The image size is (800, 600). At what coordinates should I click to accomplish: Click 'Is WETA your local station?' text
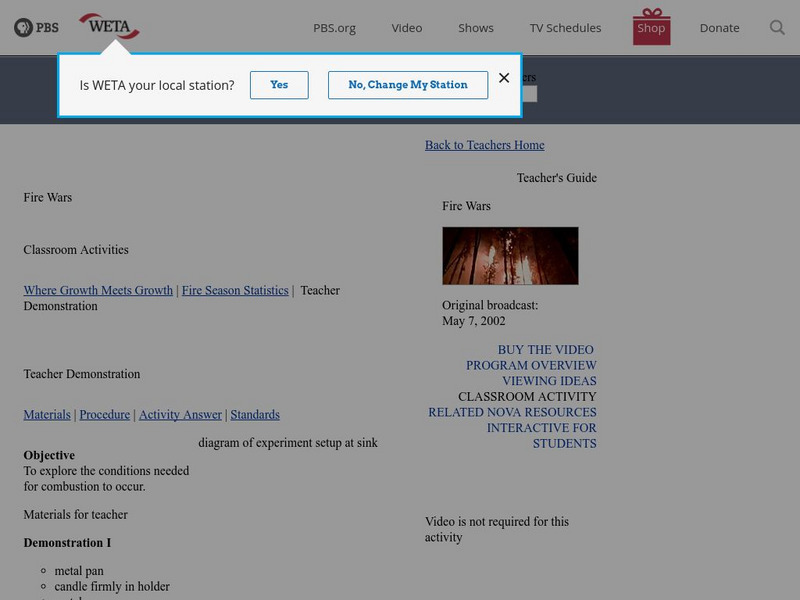tap(157, 85)
